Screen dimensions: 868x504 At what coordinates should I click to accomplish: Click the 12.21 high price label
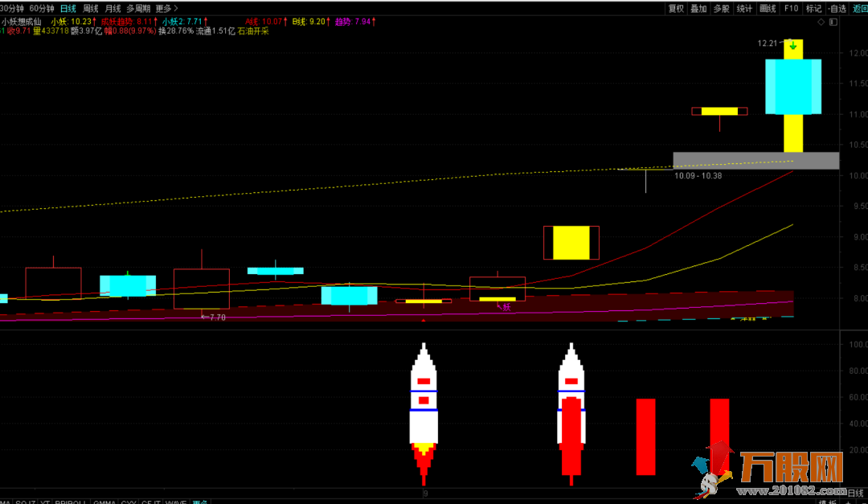pyautogui.click(x=768, y=43)
